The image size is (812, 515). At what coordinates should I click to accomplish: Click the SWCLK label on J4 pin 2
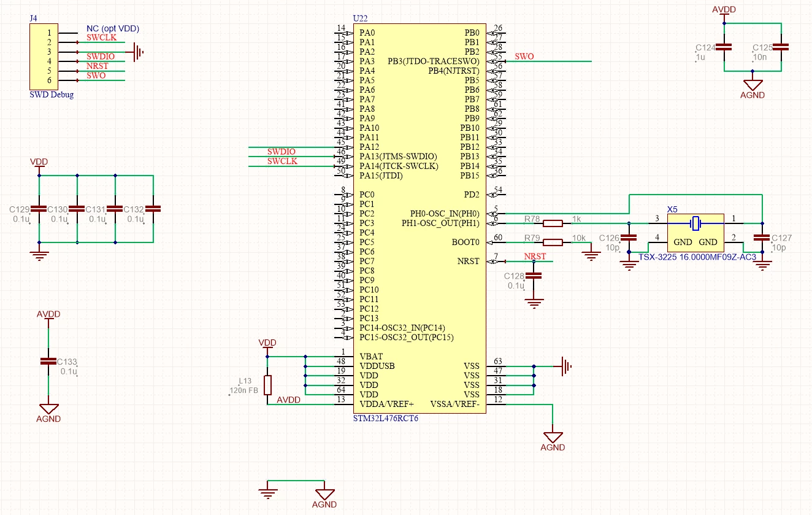102,37
